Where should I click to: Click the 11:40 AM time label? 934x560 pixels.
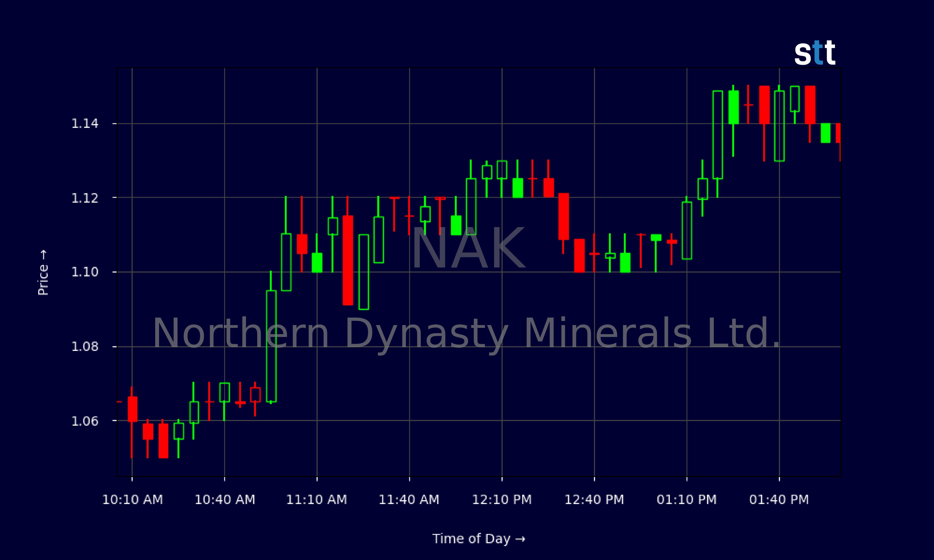pyautogui.click(x=409, y=500)
